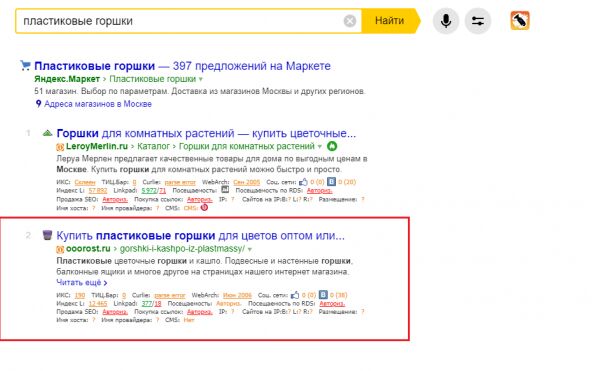600x371 pixels.
Task: Click WebArch Июн 2006 date link
Action: (237, 295)
